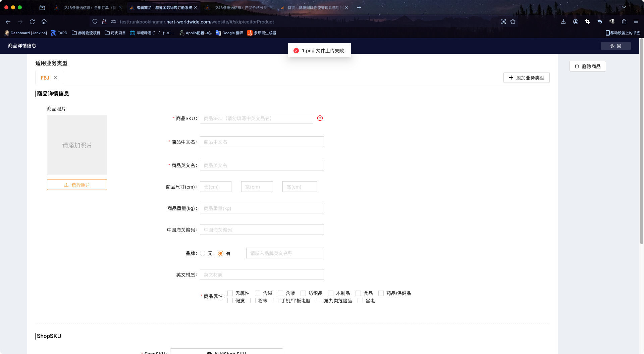
Task: Expand the browser tab list chevron
Action: point(624,7)
